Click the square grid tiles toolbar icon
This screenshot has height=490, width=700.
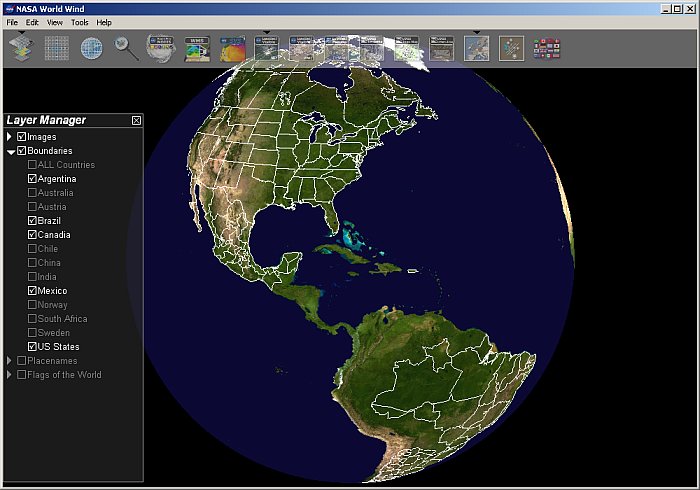[x=57, y=48]
